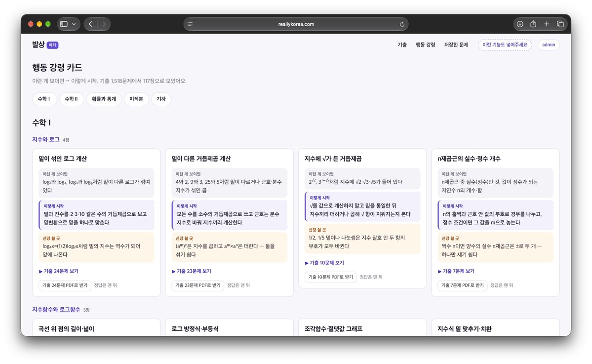Viewport: 592px width, 364px height.
Task: Click the 곡선 위 점의 길이·넓이 card title
Action: coord(67,329)
